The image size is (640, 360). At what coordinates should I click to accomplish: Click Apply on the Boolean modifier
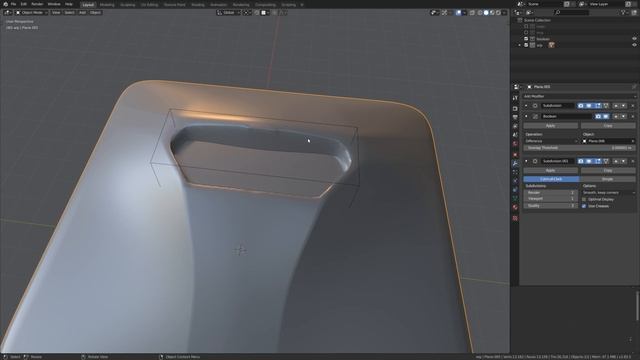[551, 126]
